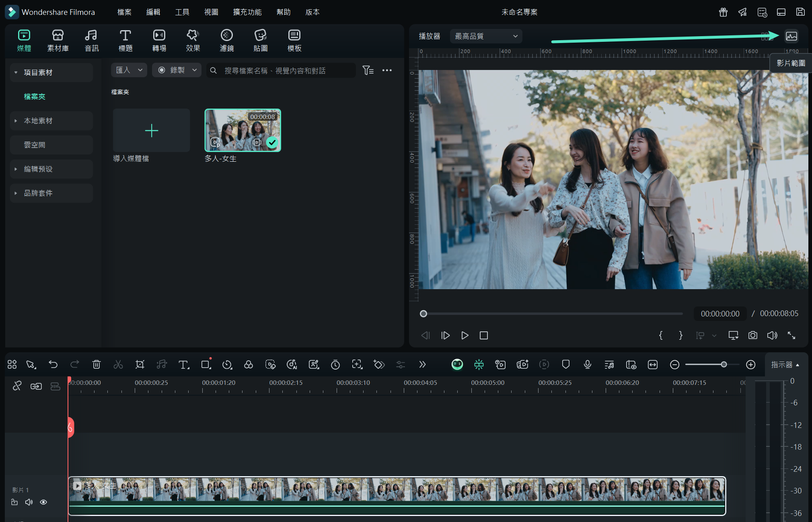Lock the 影片 1 track
The image size is (812, 522).
14,502
